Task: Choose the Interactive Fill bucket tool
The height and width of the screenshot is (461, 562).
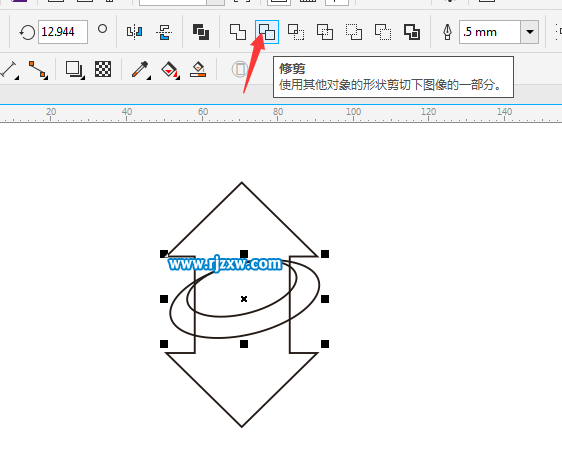Action: 170,70
